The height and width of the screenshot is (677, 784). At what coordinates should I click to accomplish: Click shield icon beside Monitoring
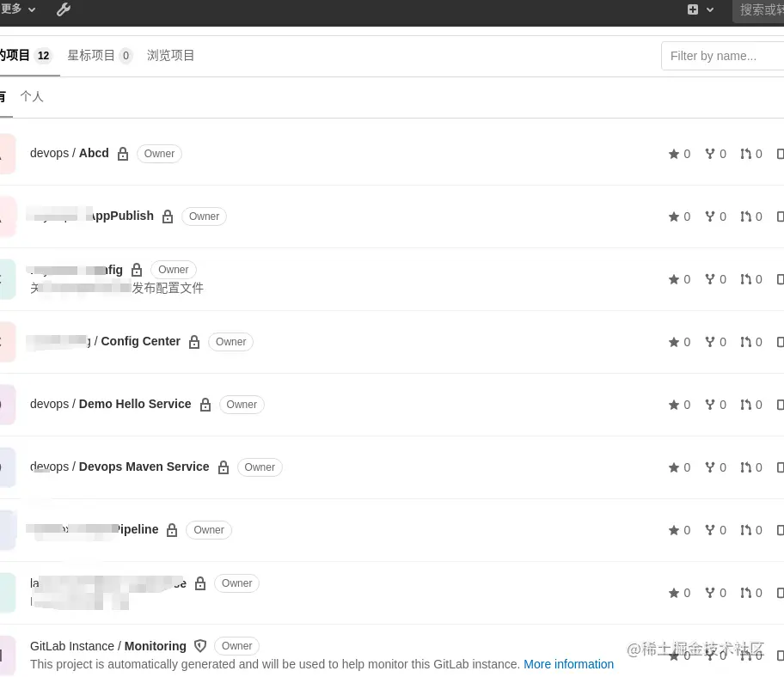tap(200, 646)
